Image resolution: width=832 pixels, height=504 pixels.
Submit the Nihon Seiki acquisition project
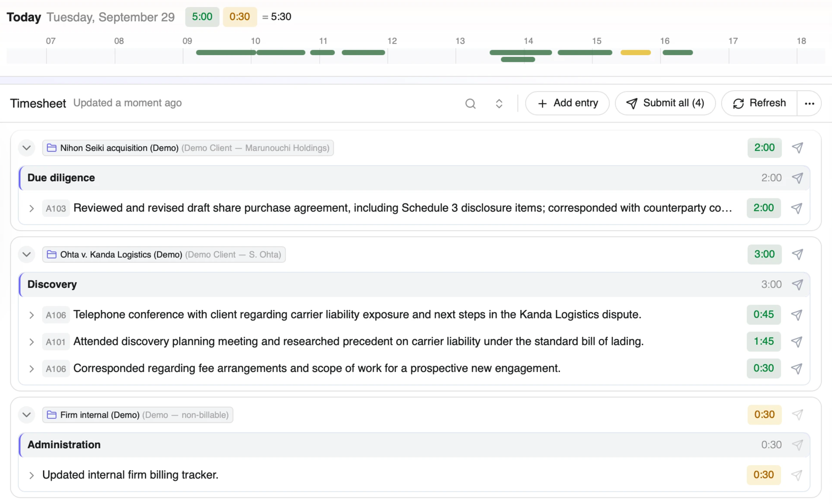click(797, 148)
